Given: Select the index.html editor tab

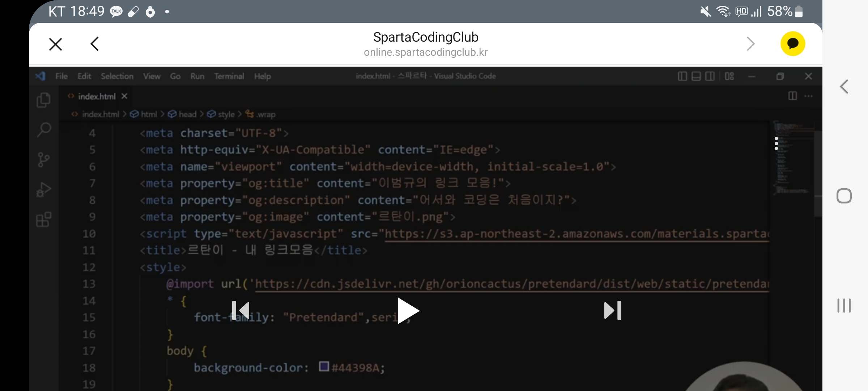Looking at the screenshot, I should click(x=97, y=96).
